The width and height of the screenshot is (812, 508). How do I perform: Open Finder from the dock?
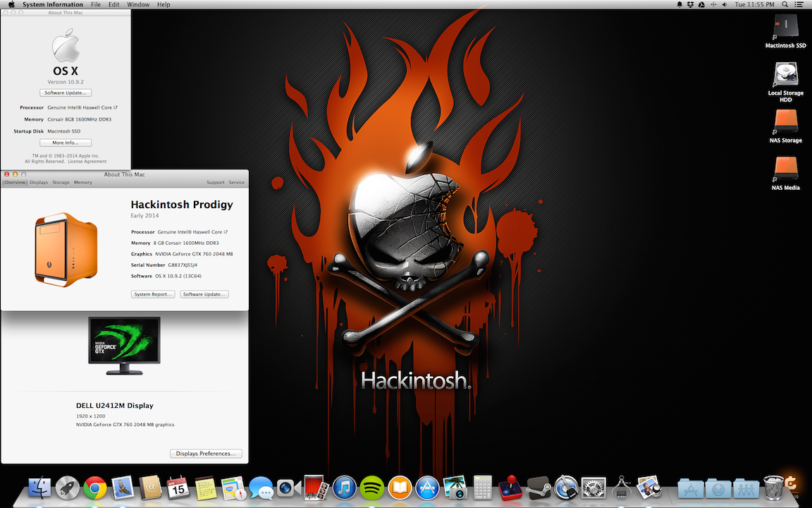pos(39,488)
